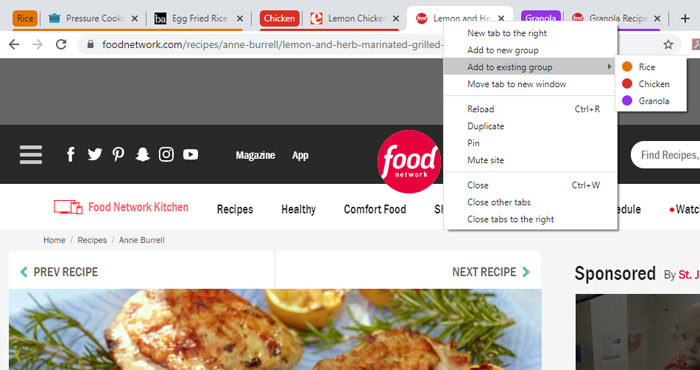This screenshot has width=700, height=370.
Task: Click the sponsored video thumbnail
Action: [x=638, y=332]
